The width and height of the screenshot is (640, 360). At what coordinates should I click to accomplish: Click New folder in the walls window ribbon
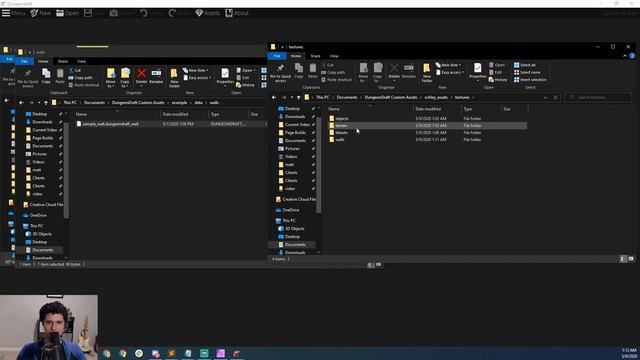click(174, 78)
